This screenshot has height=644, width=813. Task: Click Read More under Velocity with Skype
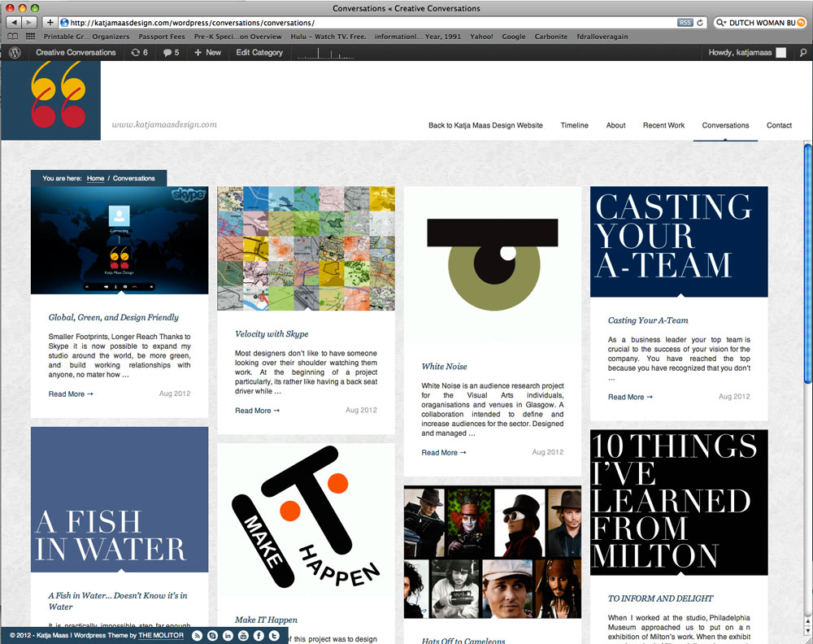click(252, 411)
